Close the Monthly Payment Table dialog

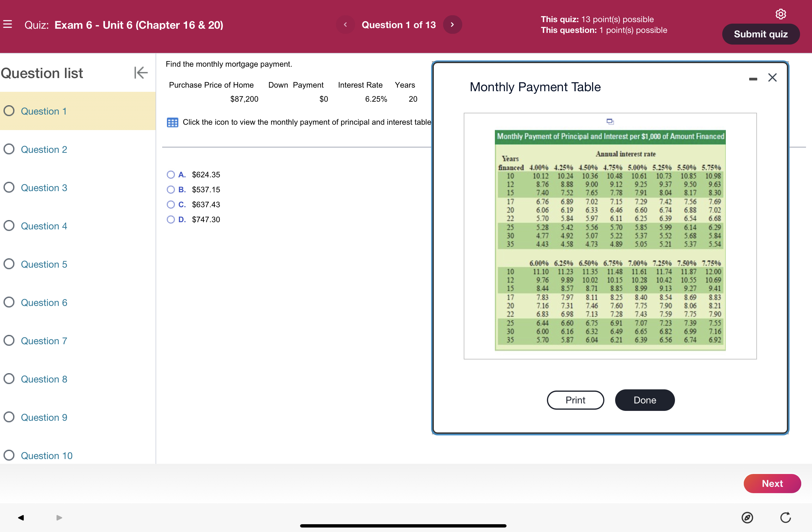point(772,77)
